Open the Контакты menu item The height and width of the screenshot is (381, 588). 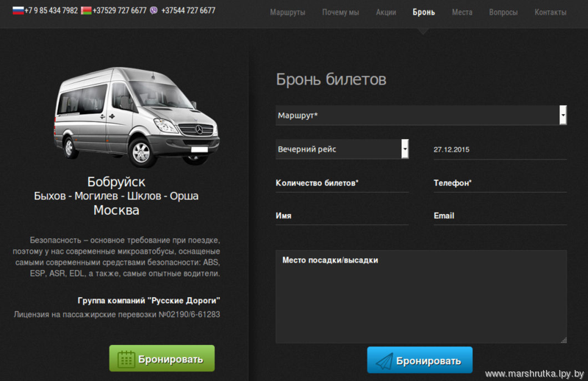(551, 13)
